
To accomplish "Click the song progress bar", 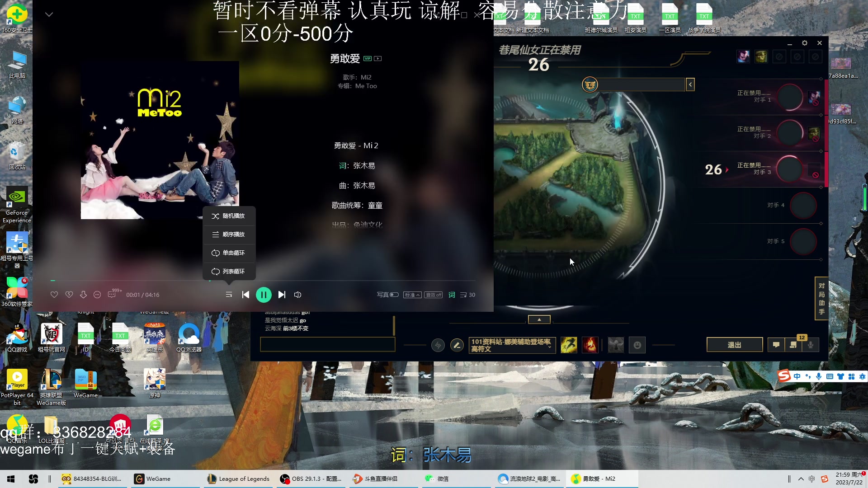I will 263,281.
